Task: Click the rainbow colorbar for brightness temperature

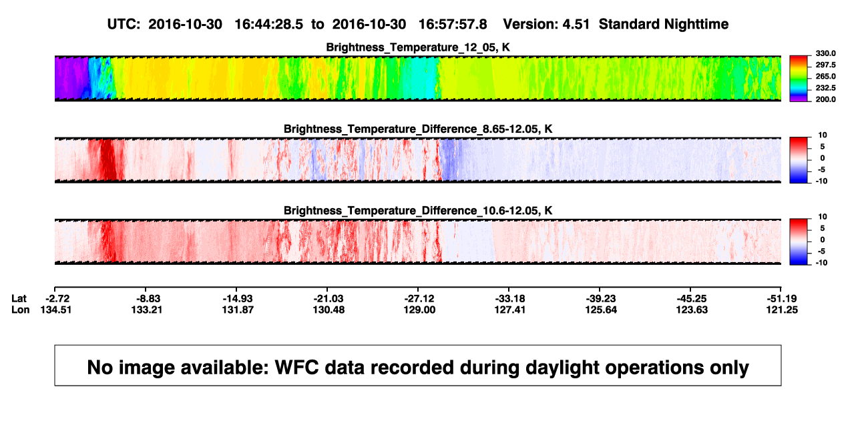Action: click(799, 79)
